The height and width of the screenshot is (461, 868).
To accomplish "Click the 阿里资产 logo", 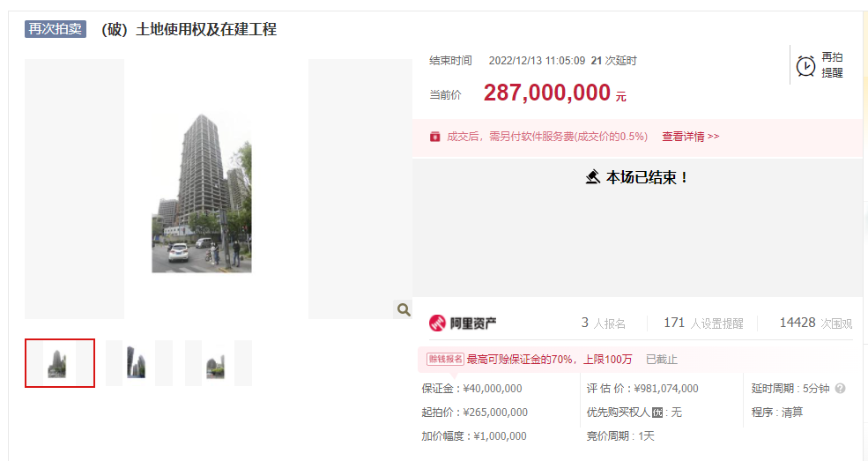I will point(464,323).
